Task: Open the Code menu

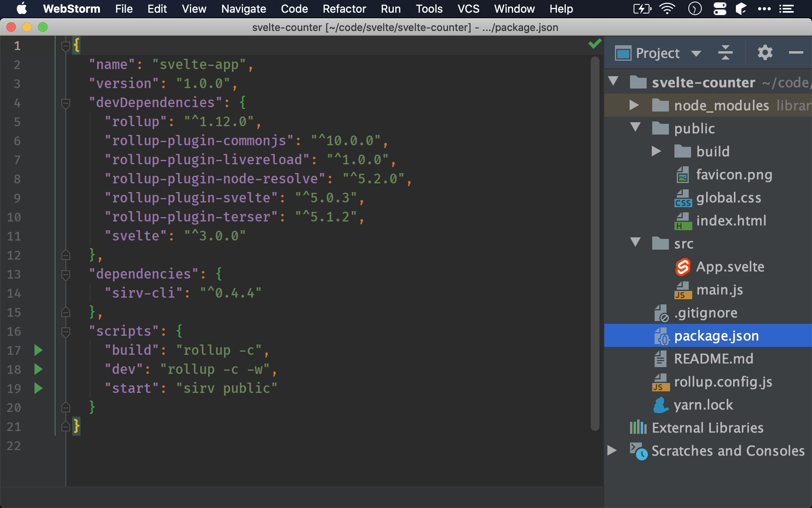Action: (294, 9)
